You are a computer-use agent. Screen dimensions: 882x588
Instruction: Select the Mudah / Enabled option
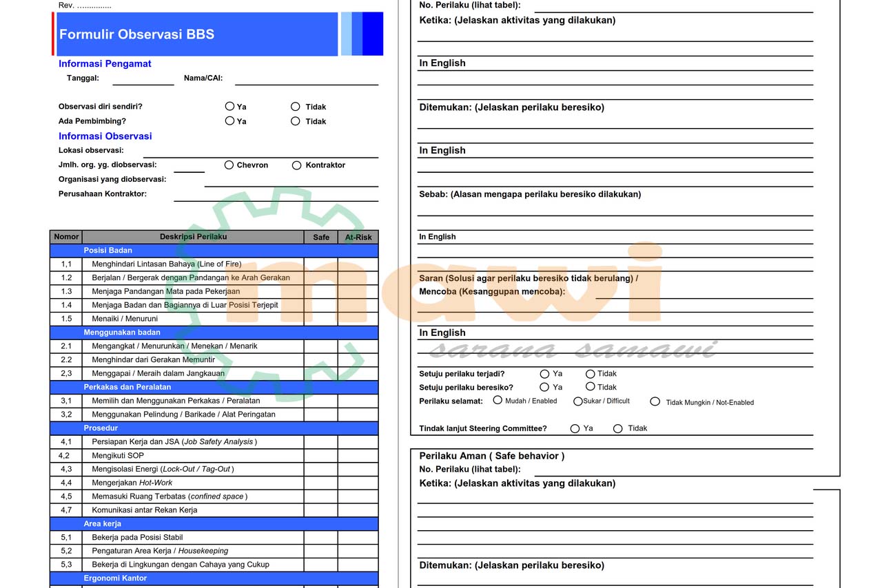click(x=498, y=401)
